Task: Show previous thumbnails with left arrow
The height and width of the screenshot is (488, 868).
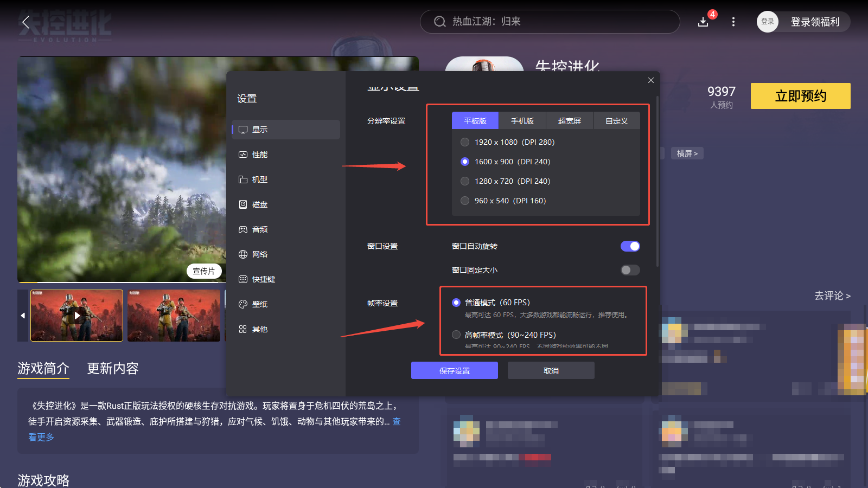Action: click(23, 316)
